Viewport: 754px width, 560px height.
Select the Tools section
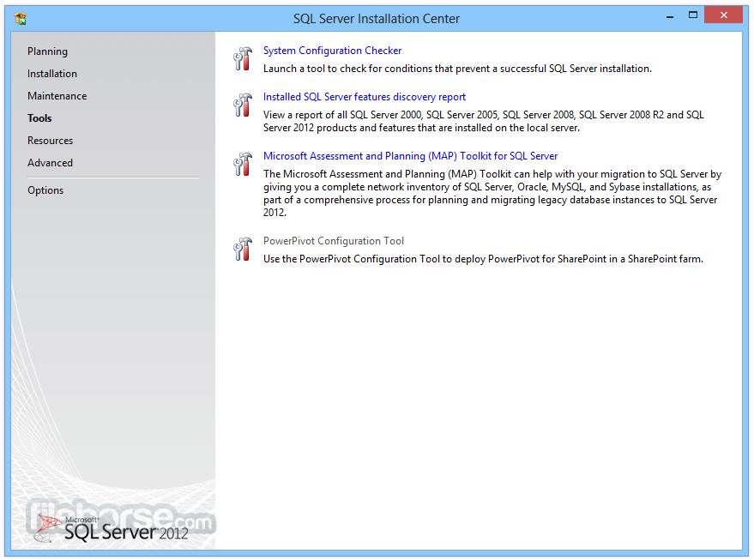pos(39,118)
